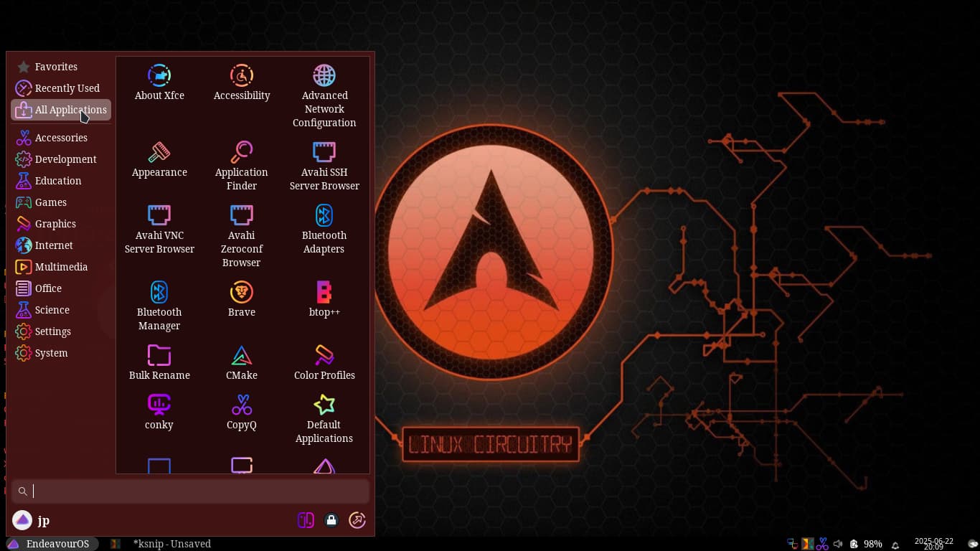The width and height of the screenshot is (980, 551).
Task: Open the settings manager icon beside lock
Action: click(x=306, y=520)
